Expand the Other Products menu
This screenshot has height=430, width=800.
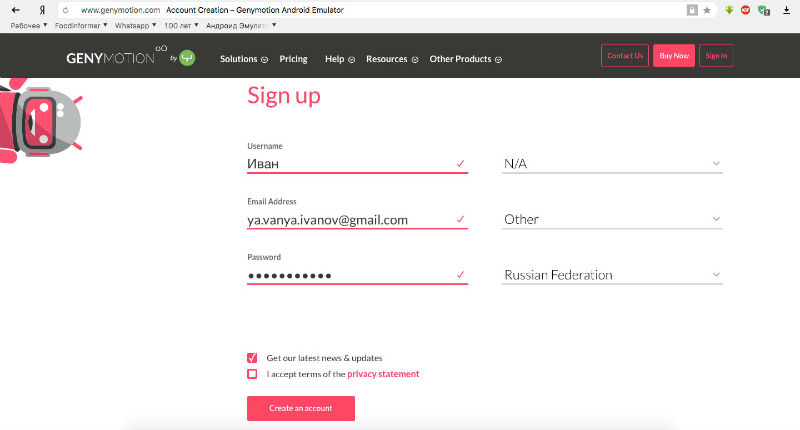[x=465, y=59]
